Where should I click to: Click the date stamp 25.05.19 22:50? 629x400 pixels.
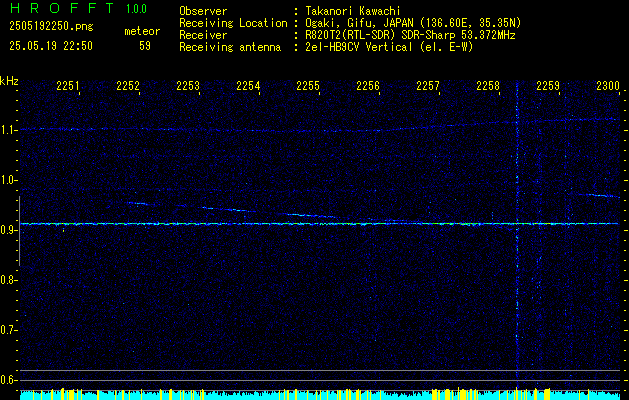(51, 46)
